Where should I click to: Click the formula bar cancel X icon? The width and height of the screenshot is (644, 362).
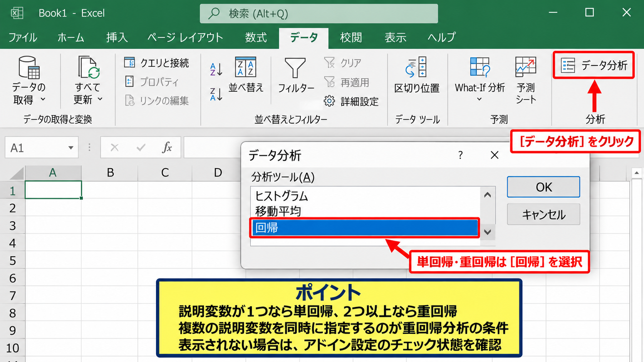coord(114,147)
